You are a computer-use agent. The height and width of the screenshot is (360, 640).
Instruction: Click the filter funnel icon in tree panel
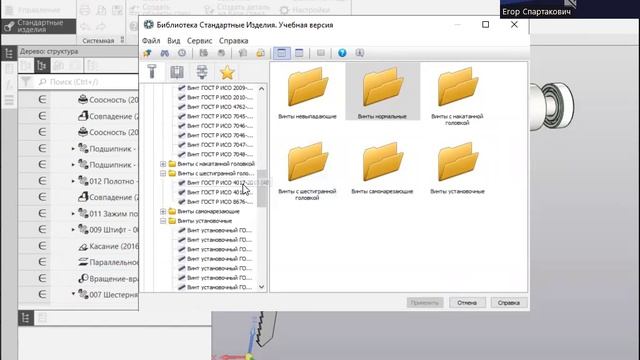26,82
